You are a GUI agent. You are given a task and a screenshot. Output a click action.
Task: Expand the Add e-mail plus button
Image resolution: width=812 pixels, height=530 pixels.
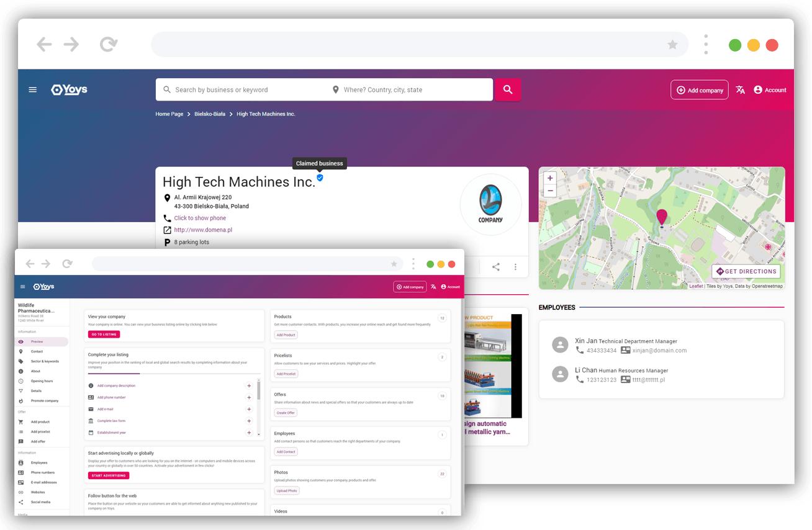click(x=249, y=410)
